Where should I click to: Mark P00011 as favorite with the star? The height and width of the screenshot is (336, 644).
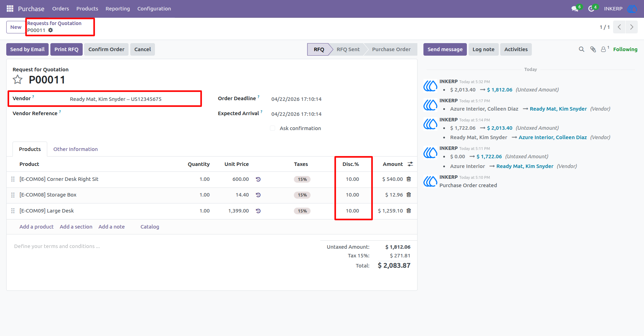click(x=18, y=80)
